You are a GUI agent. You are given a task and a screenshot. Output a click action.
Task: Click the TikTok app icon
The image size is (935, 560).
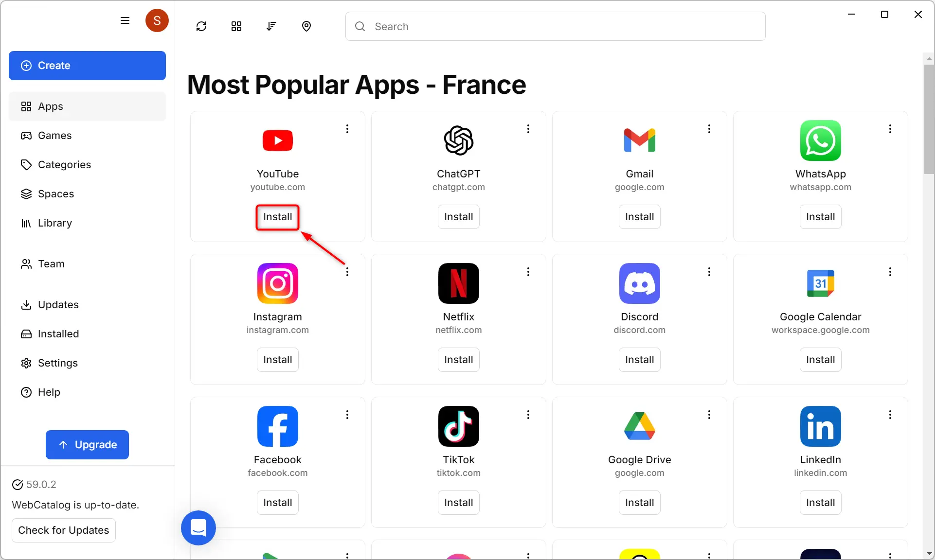(x=459, y=427)
